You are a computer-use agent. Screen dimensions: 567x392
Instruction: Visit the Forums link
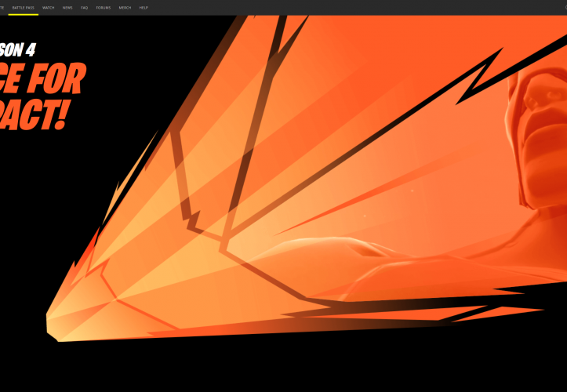point(103,7)
